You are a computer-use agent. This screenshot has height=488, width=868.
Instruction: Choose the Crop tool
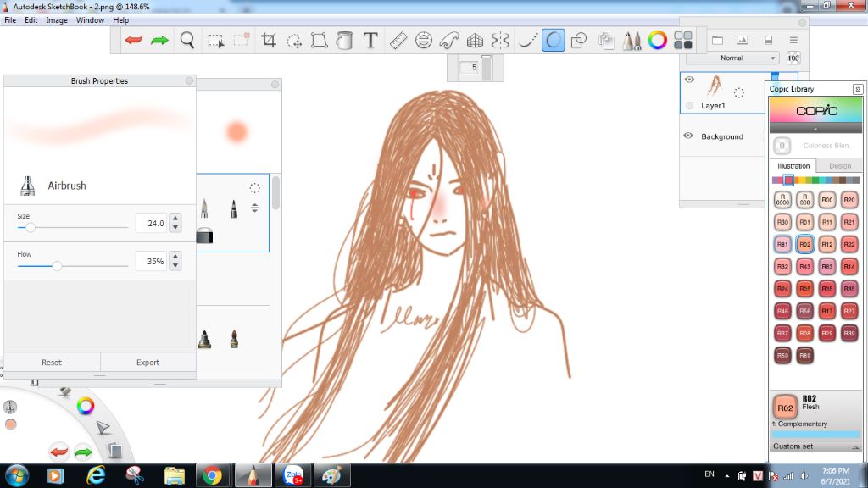click(269, 40)
